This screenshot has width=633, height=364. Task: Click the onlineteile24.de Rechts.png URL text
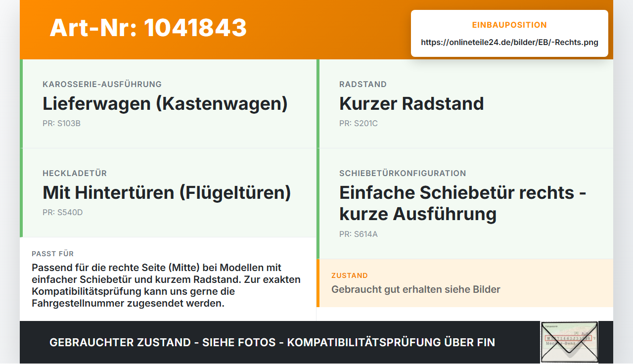click(509, 42)
